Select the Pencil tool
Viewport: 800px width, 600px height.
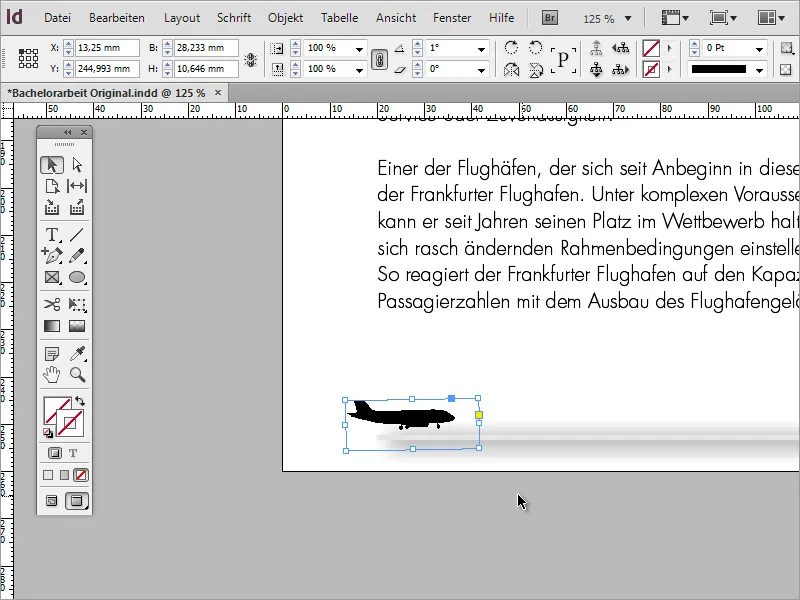[x=77, y=256]
